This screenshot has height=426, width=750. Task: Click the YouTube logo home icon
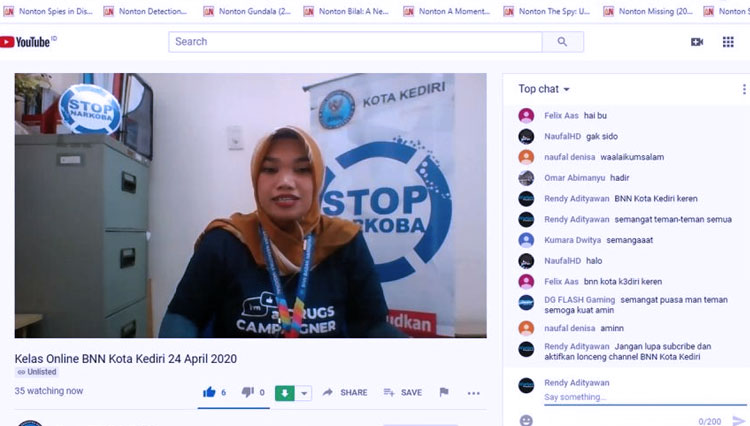pos(25,42)
